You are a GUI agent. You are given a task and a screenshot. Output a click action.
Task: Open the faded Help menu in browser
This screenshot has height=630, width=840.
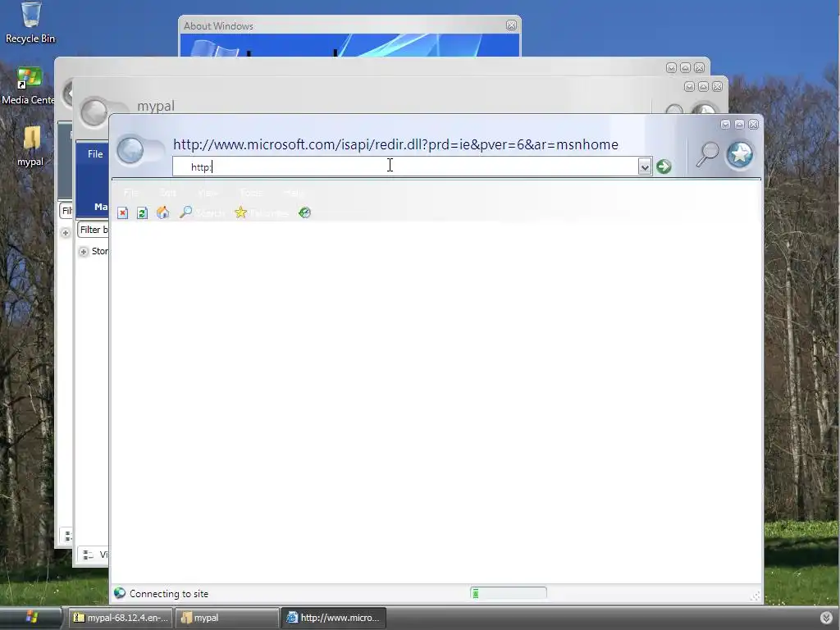point(293,193)
